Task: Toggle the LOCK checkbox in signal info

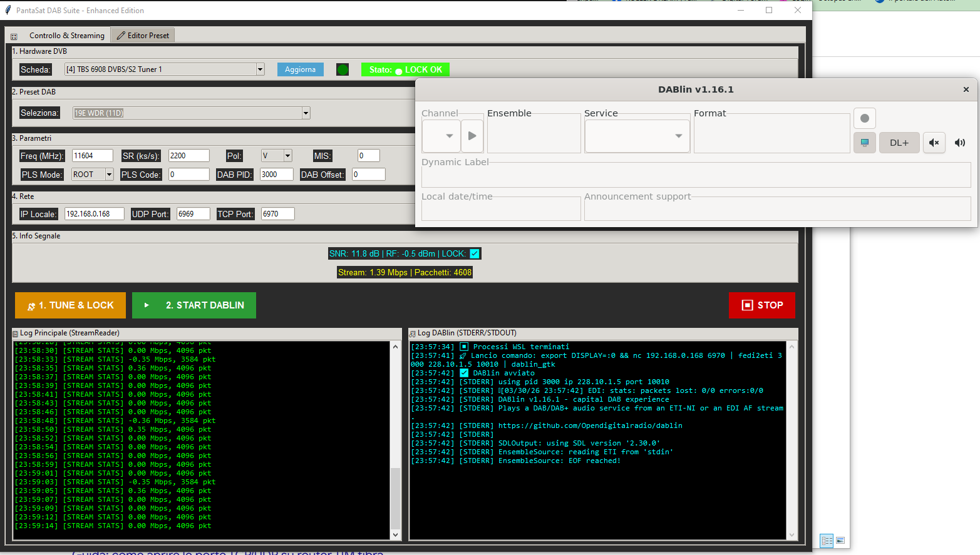Action: 475,253
